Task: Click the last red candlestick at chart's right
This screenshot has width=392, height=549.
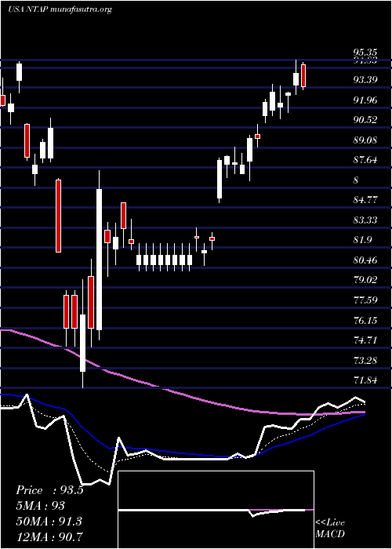Action: pos(303,75)
